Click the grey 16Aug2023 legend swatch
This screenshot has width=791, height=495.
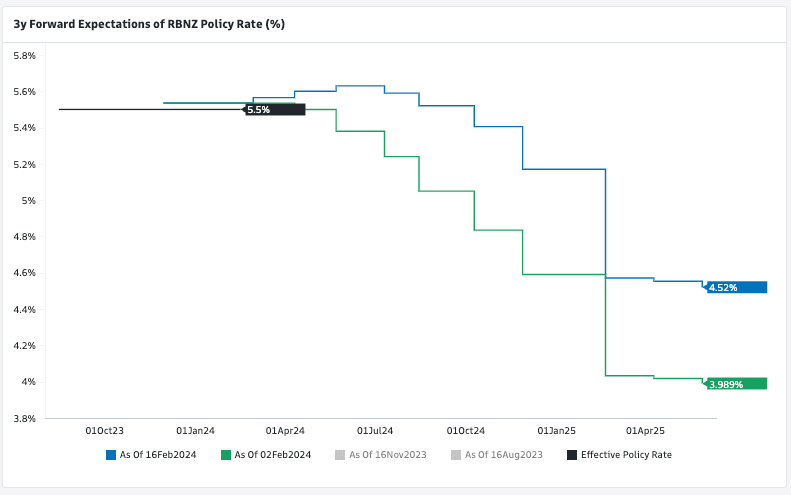click(x=456, y=455)
